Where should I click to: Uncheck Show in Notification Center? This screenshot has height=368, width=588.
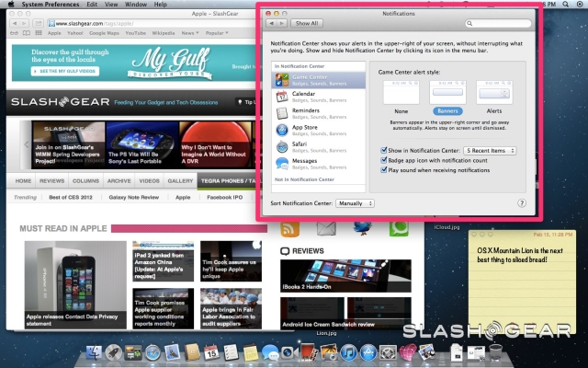click(384, 150)
